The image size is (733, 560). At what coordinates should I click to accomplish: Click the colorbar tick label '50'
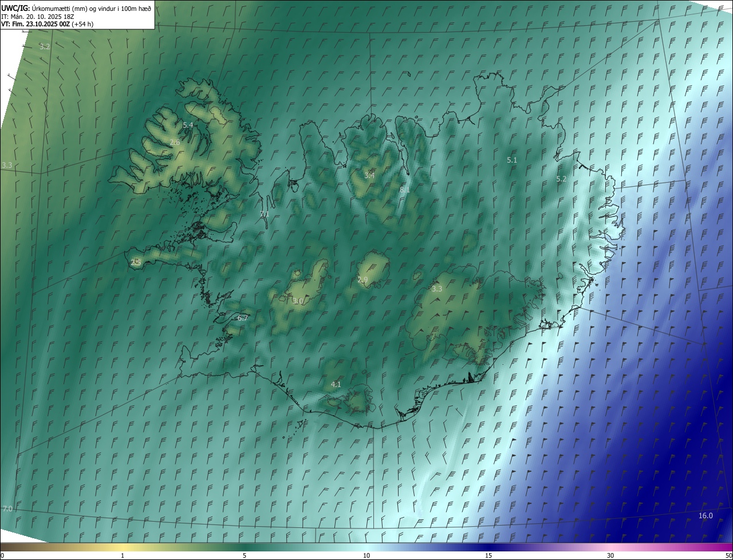[x=728, y=555]
